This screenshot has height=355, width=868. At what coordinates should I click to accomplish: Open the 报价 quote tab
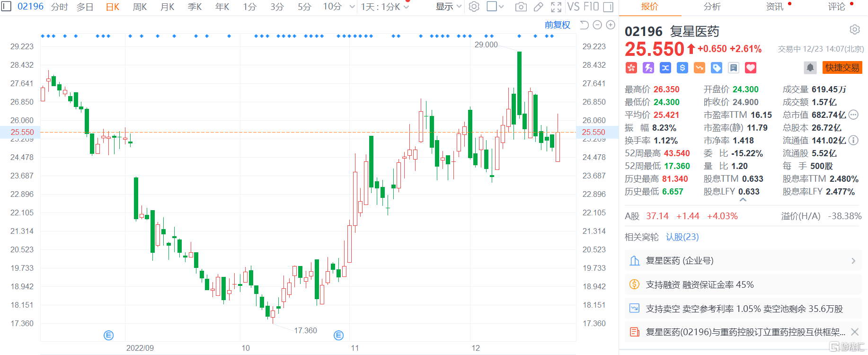650,7
